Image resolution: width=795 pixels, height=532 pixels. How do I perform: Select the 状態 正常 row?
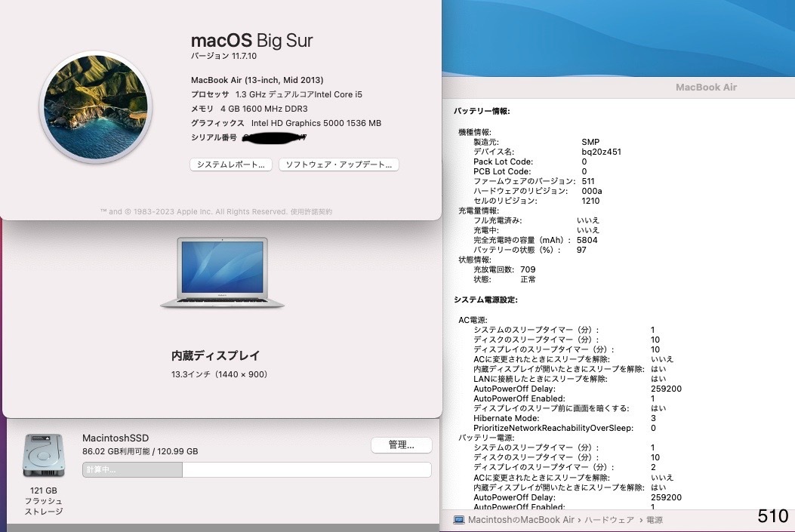coord(504,279)
